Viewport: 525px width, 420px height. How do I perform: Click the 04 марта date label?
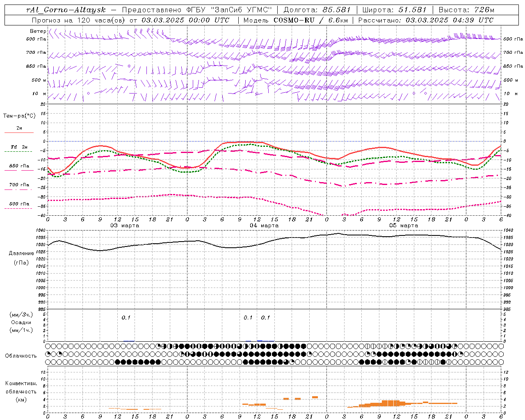264,226
